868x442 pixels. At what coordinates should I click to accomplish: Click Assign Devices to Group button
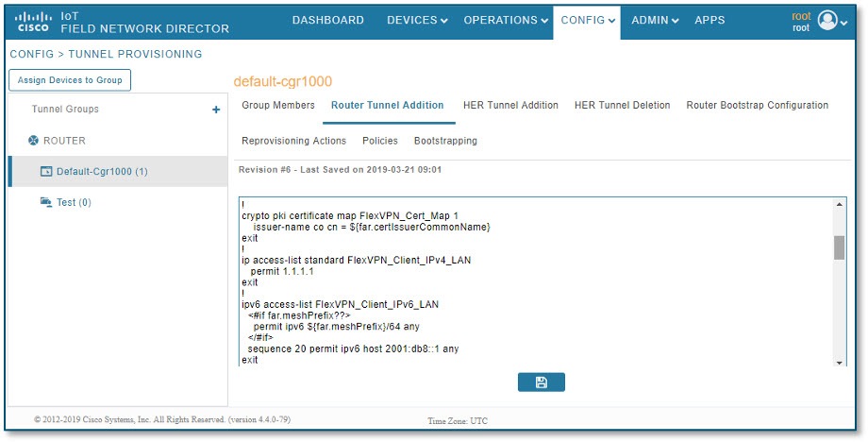point(70,79)
